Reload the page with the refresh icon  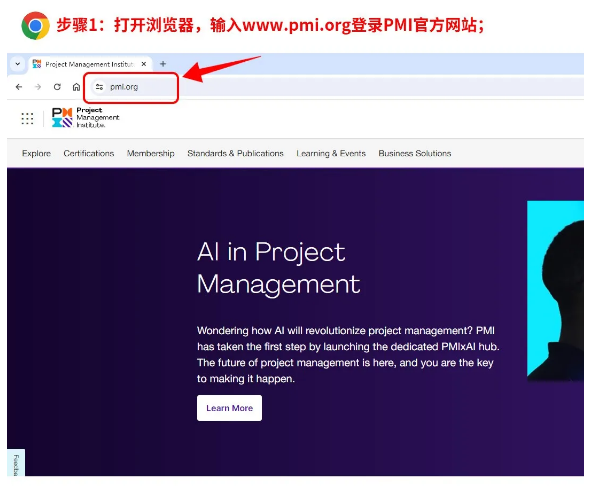(57, 87)
